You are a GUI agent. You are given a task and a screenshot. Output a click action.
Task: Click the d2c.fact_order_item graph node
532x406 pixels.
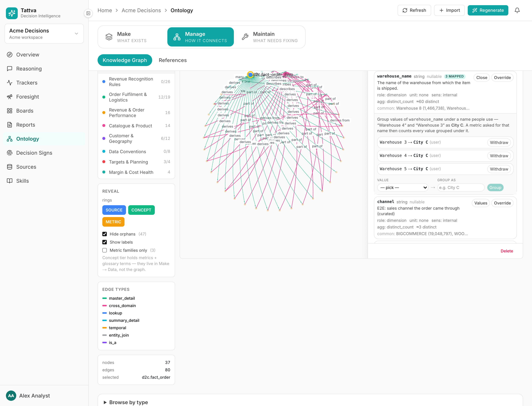(250, 75)
